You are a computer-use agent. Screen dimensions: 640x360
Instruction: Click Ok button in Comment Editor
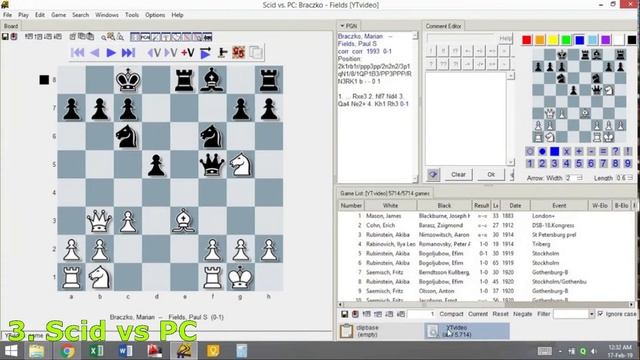pyautogui.click(x=491, y=174)
